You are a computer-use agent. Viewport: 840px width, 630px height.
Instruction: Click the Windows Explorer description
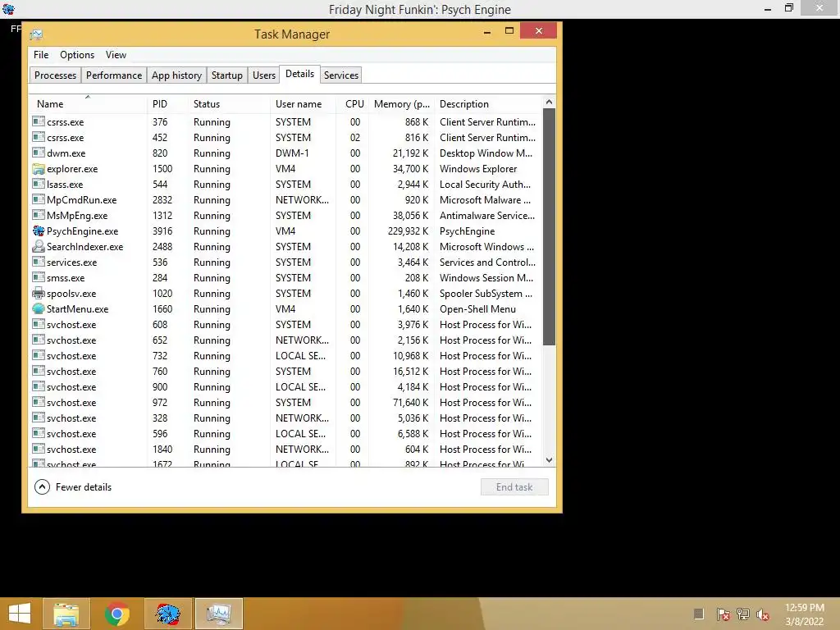[x=478, y=169]
